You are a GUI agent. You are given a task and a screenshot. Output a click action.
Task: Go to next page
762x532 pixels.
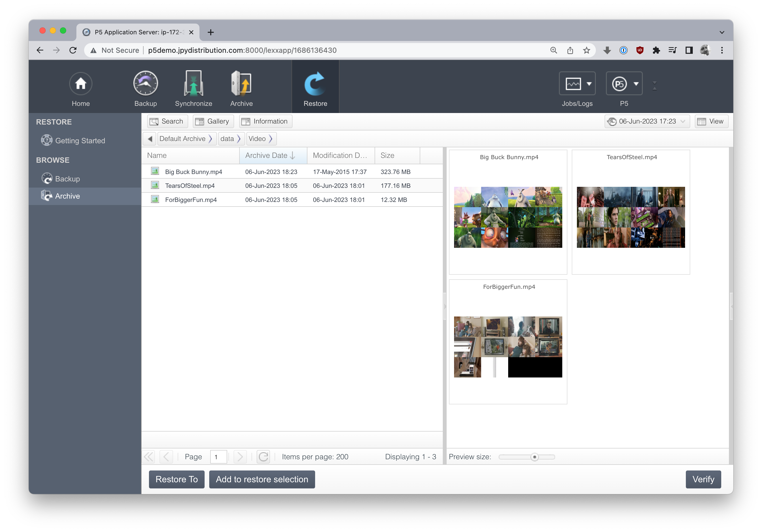click(x=240, y=457)
